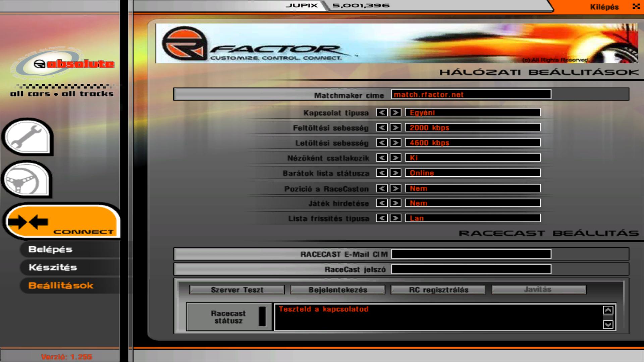Image resolution: width=644 pixels, height=362 pixels.
Task: Open the steering wheel control section icon
Action: click(27, 179)
